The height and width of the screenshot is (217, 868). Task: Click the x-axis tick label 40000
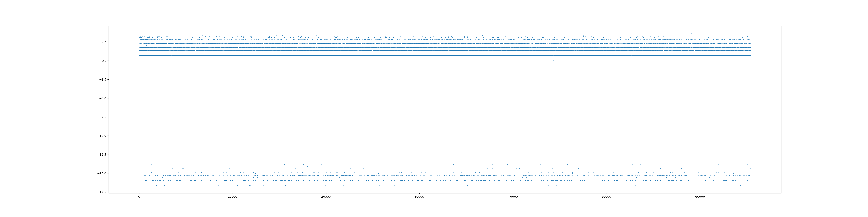click(513, 197)
